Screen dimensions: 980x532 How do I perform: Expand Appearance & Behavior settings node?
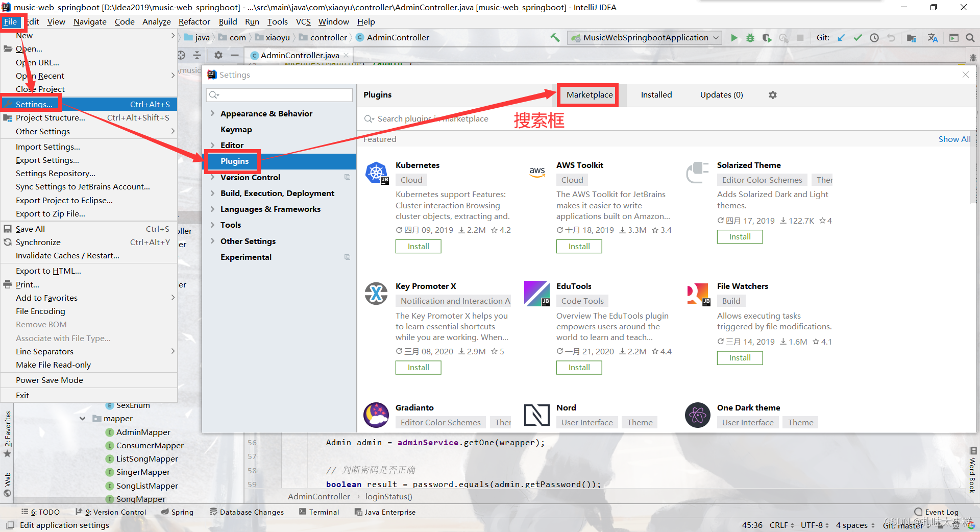(x=213, y=113)
